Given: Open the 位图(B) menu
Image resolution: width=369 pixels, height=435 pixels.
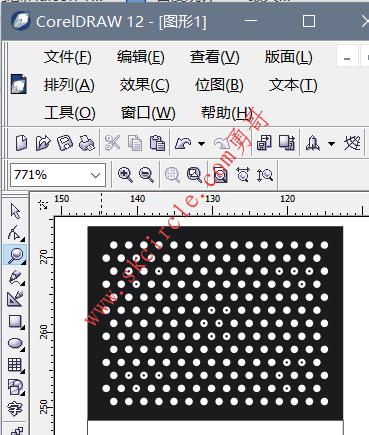Looking at the screenshot, I should coord(219,85).
